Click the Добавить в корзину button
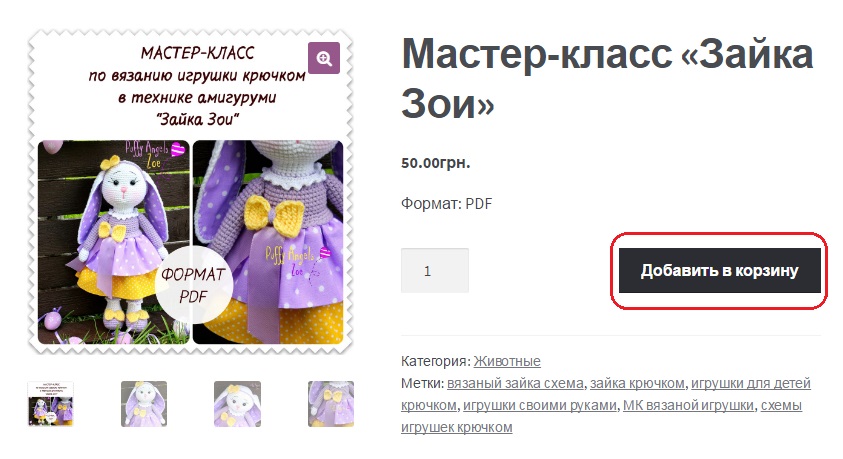 [x=720, y=270]
